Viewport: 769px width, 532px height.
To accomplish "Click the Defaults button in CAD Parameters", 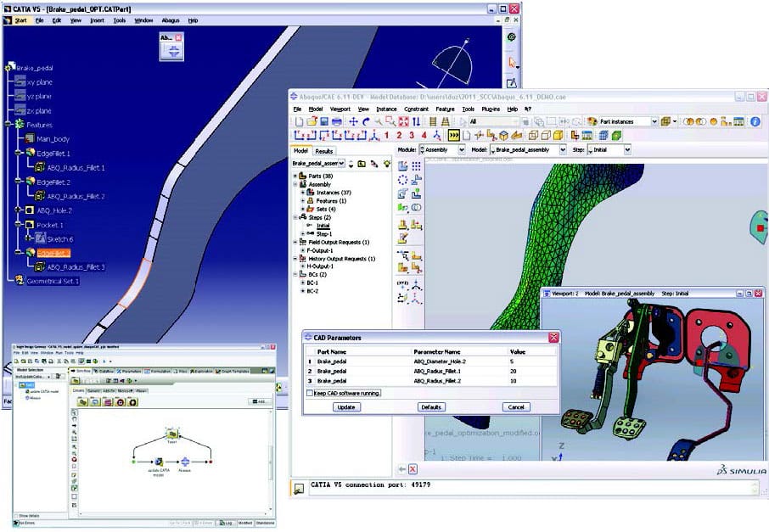I will pos(431,407).
